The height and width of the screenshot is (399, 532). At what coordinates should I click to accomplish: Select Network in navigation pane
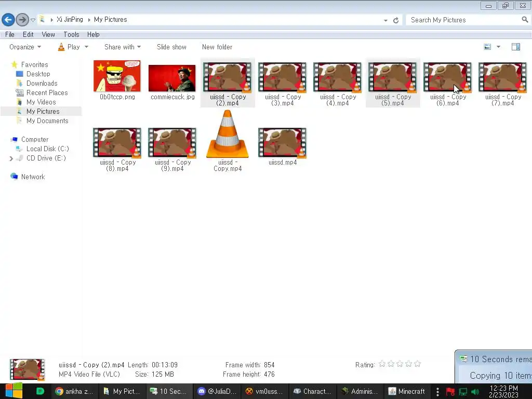coord(33,177)
